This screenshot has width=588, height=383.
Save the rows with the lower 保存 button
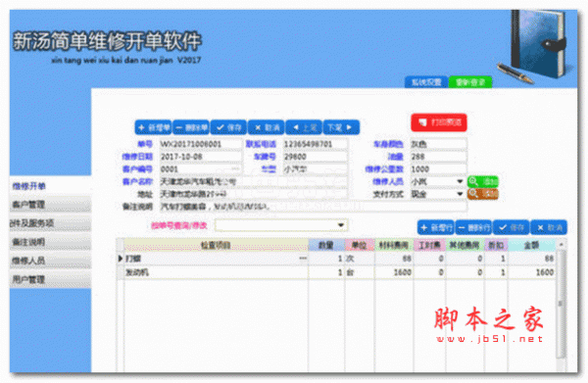coord(512,227)
